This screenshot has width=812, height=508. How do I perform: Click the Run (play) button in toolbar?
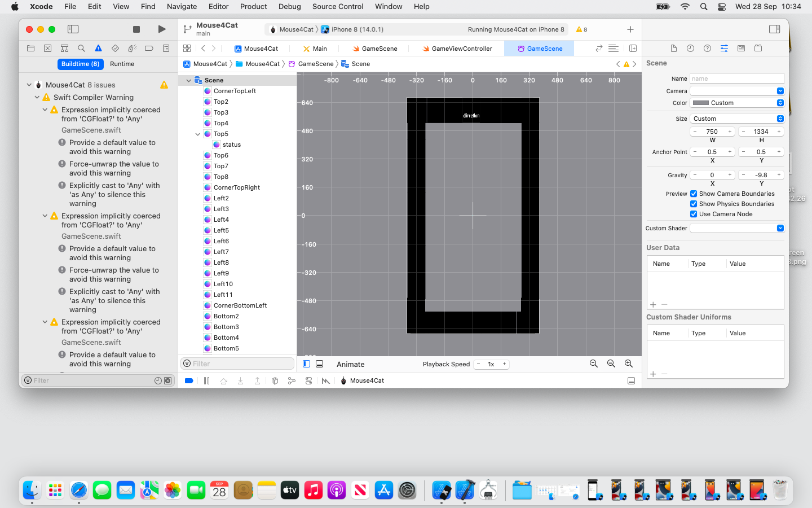pos(162,29)
